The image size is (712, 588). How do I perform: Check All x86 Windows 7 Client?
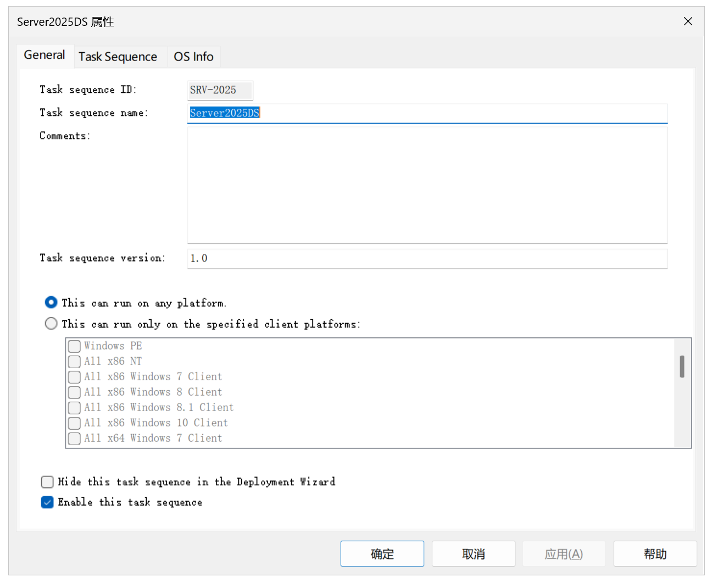(x=74, y=377)
